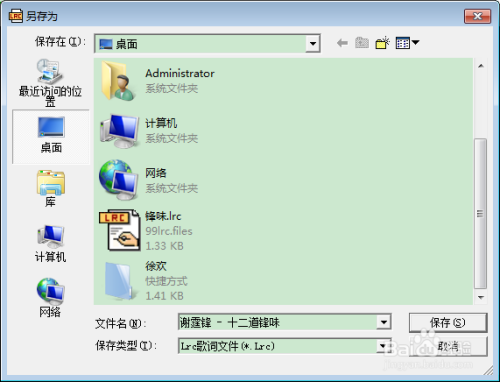This screenshot has width=500, height=382.
Task: Open the 库 libraries sidebar icon
Action: [51, 183]
